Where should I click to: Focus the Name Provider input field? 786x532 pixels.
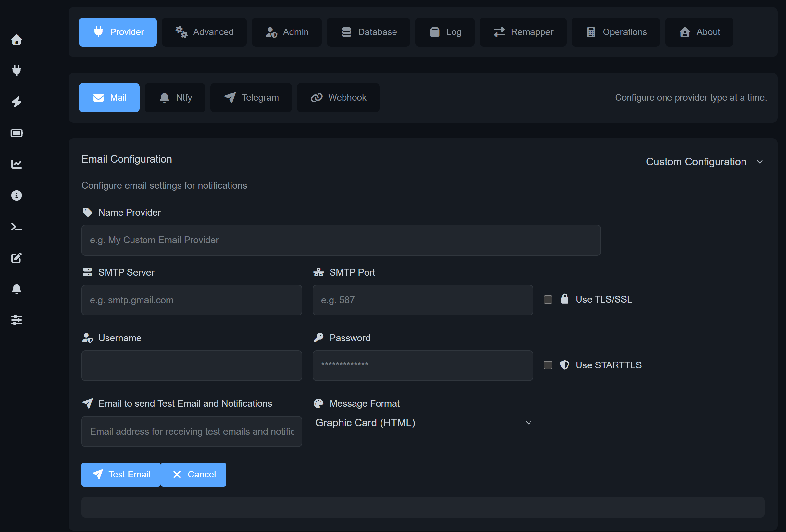click(341, 240)
